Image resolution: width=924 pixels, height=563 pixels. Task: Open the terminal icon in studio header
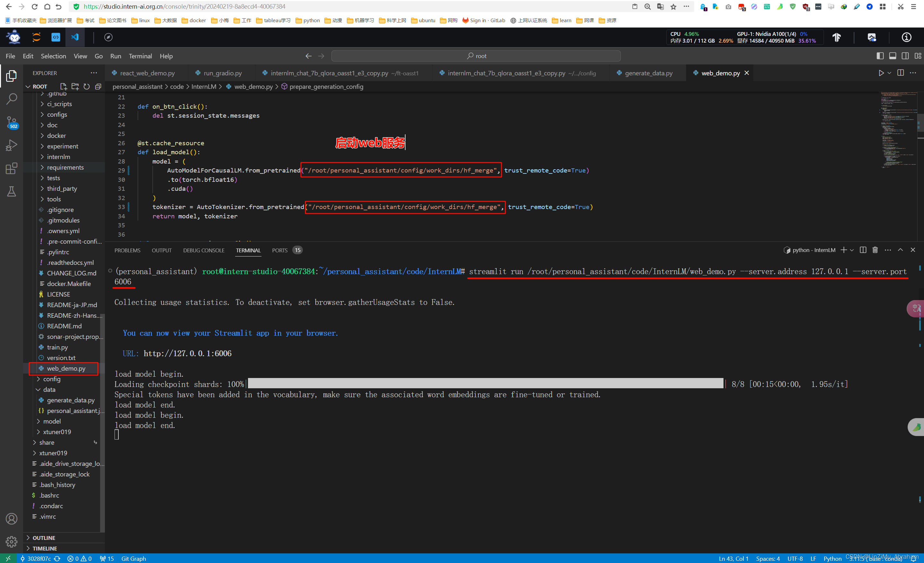tap(56, 37)
